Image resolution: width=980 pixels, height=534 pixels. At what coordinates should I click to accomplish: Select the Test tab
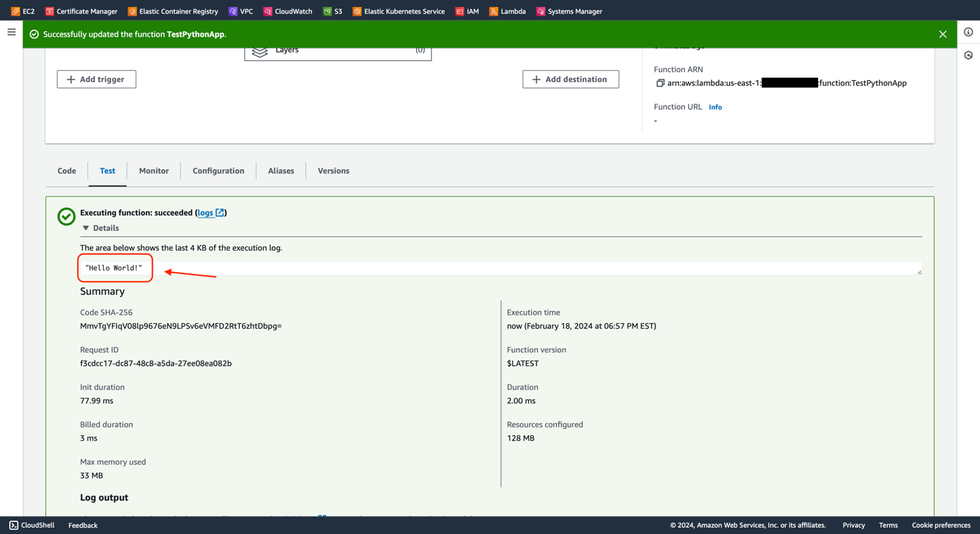coord(107,170)
